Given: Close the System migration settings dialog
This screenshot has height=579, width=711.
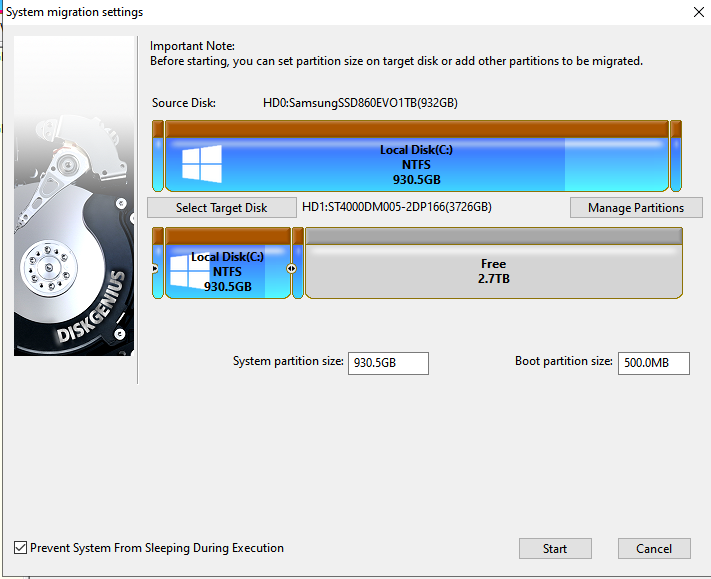Looking at the screenshot, I should [x=699, y=12].
